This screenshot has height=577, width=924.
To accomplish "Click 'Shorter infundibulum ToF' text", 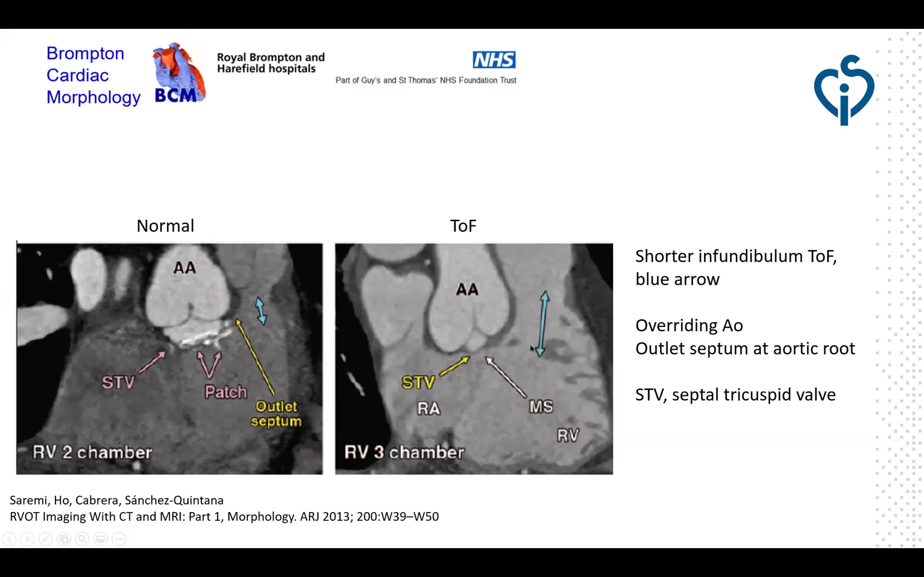I will 736,256.
